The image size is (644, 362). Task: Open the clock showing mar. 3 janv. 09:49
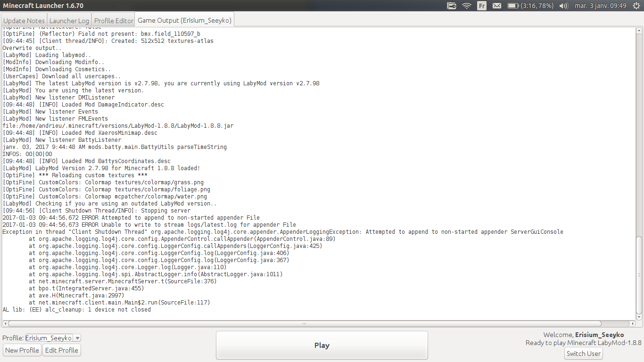pos(601,6)
